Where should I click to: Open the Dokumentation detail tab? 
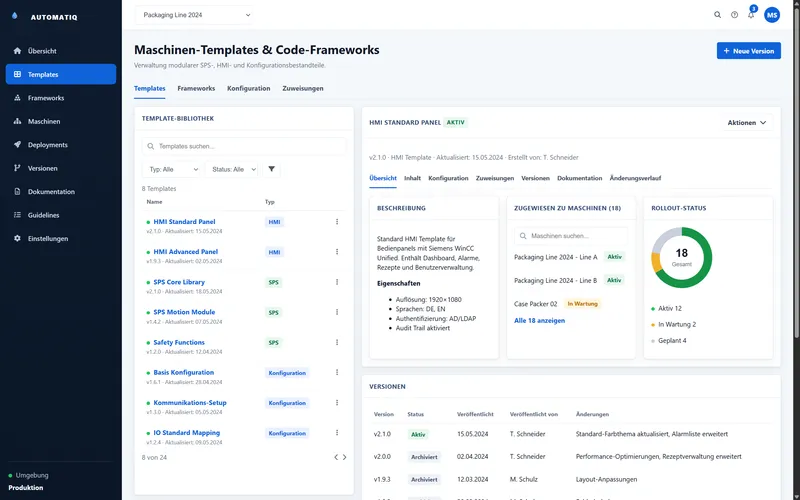coord(580,178)
